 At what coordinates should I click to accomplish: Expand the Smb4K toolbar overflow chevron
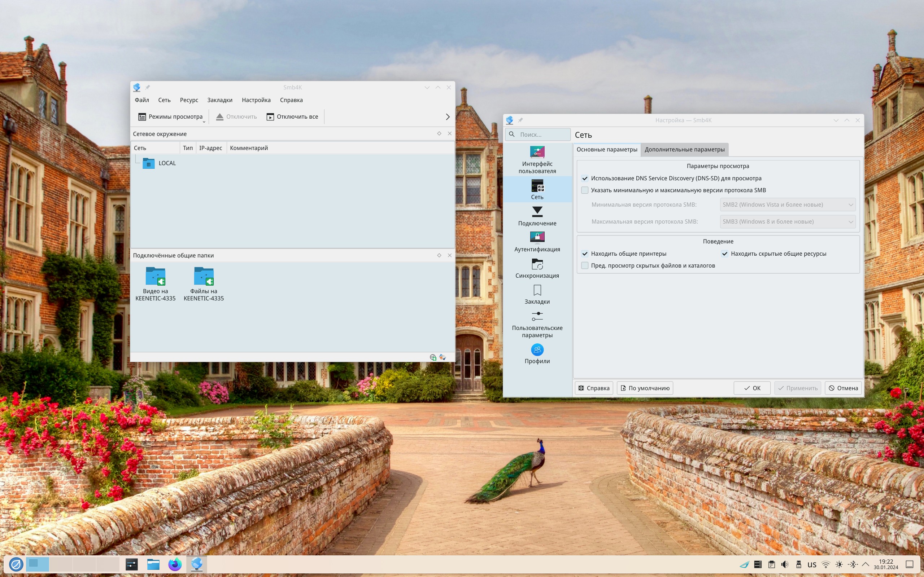pos(448,117)
